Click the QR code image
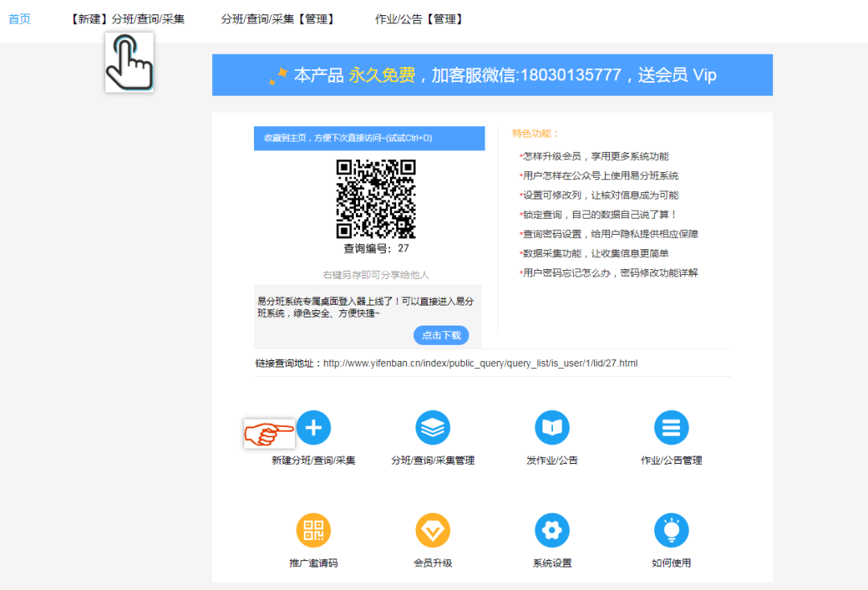Image resolution: width=868 pixels, height=590 pixels. (376, 199)
